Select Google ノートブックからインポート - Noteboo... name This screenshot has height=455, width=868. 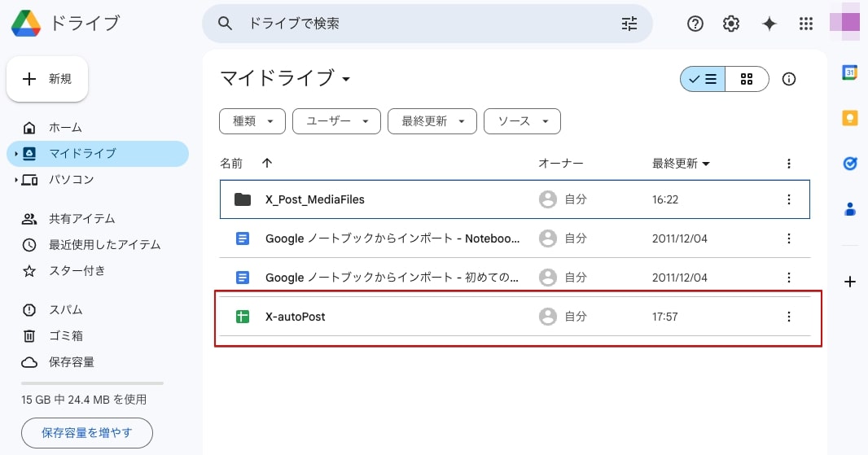tap(392, 238)
